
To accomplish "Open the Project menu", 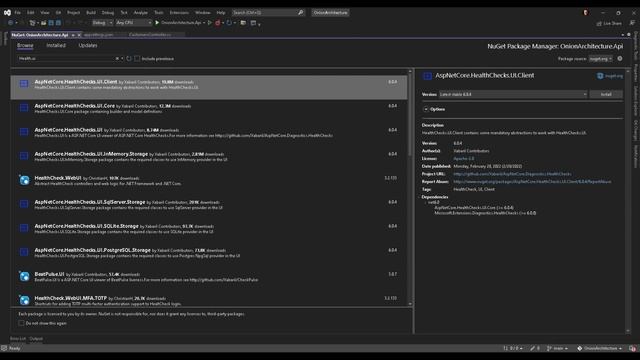I will 73,13.
